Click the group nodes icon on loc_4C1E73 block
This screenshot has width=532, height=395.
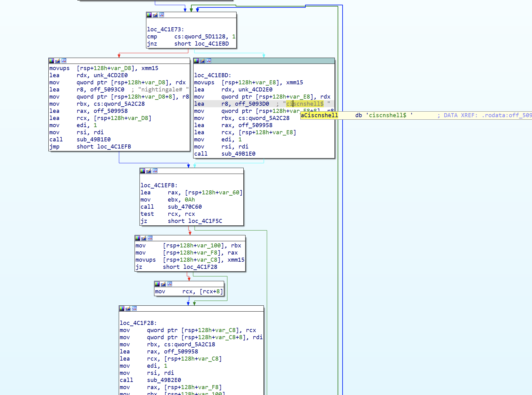(162, 15)
